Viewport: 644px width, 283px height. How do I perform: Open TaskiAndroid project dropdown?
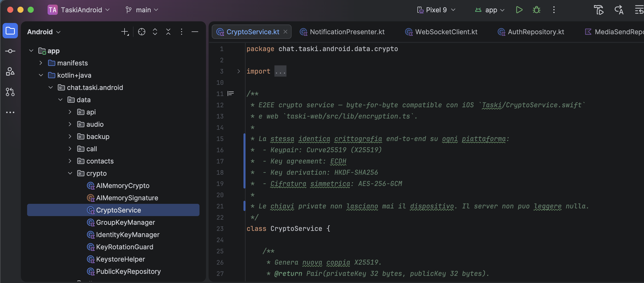pyautogui.click(x=79, y=10)
